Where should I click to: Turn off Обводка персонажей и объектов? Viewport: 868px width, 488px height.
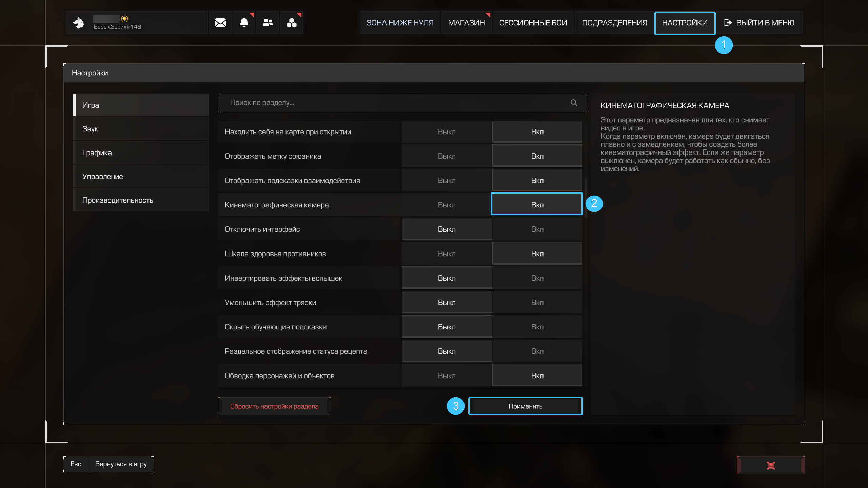tap(447, 375)
